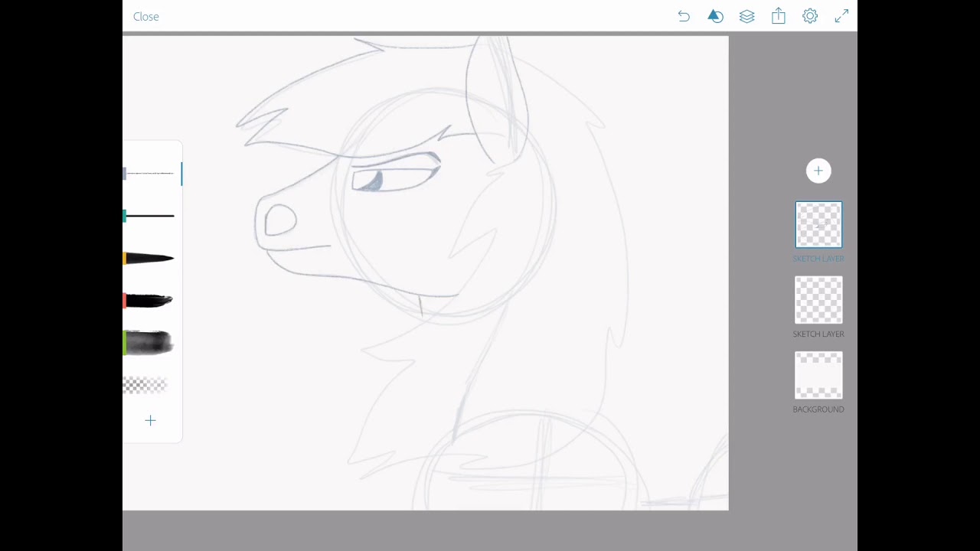Click the highlighted top SKETCH LAYER label
This screenshot has width=980, height=551.
click(818, 259)
